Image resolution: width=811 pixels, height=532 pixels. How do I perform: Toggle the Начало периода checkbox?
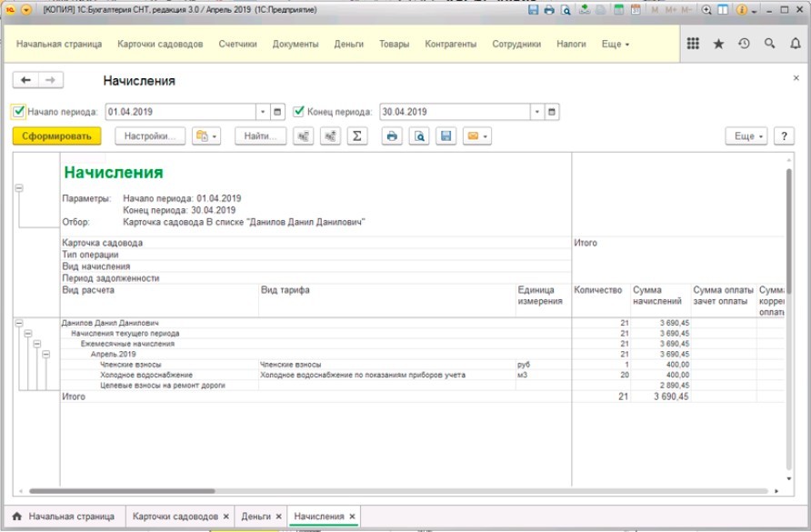(18, 112)
